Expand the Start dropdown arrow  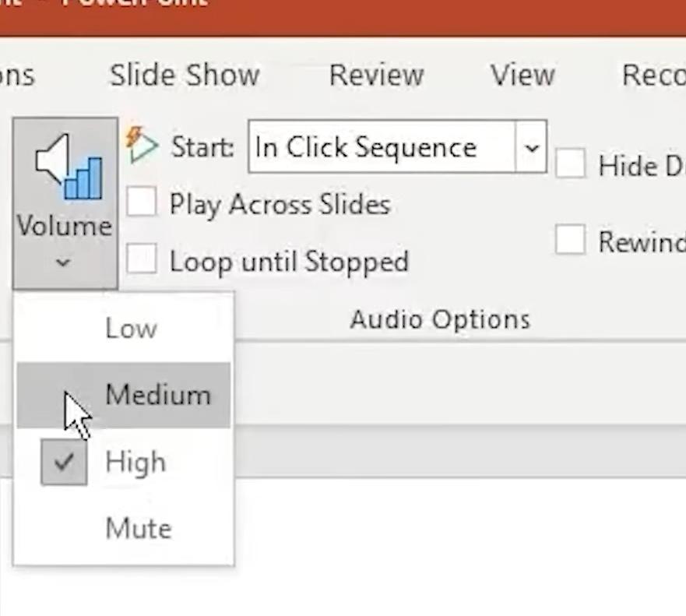click(532, 147)
